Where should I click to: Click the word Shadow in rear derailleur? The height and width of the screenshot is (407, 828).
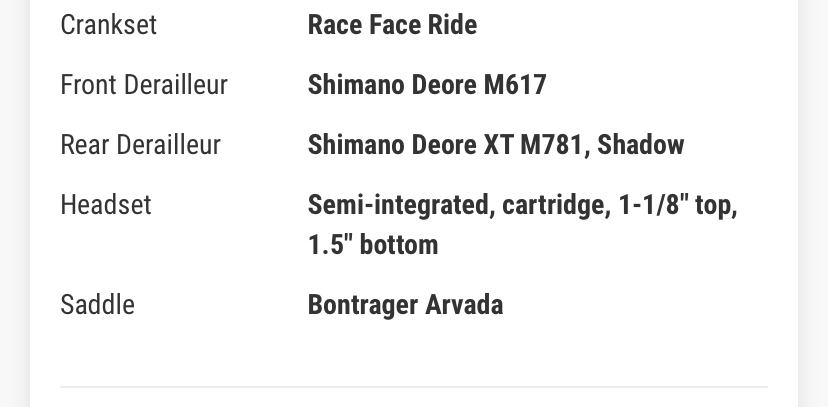(641, 145)
